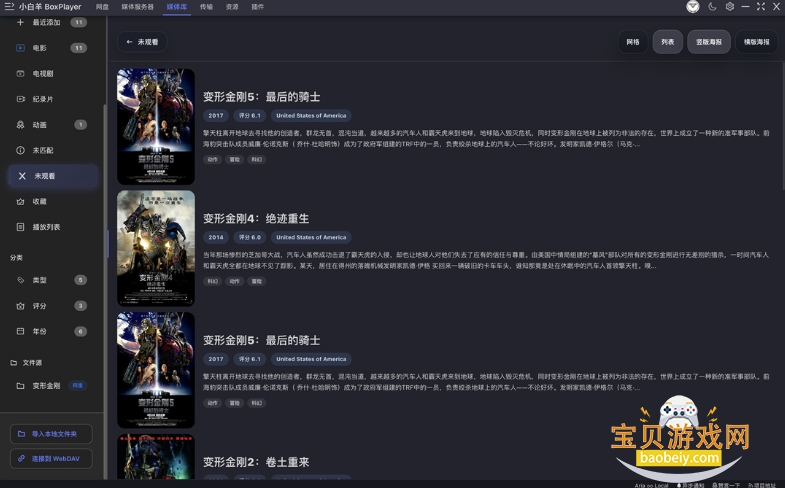This screenshot has height=488, width=785.
Task: Click the 年份 calendar icon
Action: (x=20, y=331)
